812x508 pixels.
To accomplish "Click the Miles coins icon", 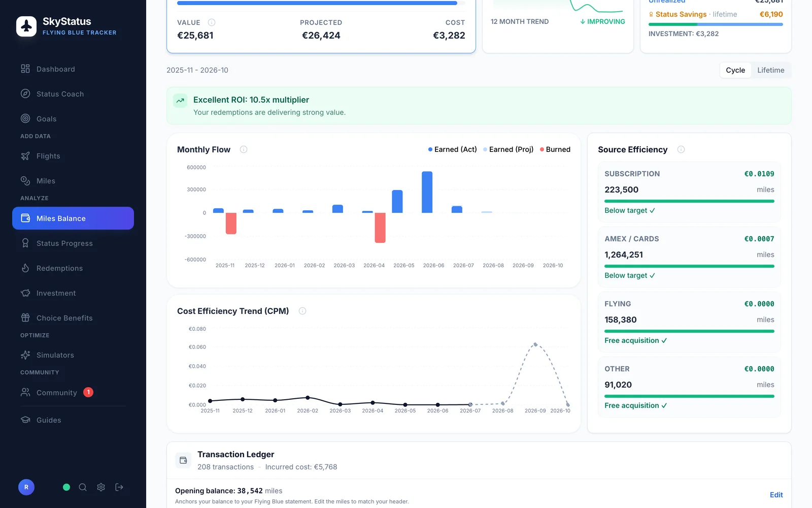I will coord(25,181).
